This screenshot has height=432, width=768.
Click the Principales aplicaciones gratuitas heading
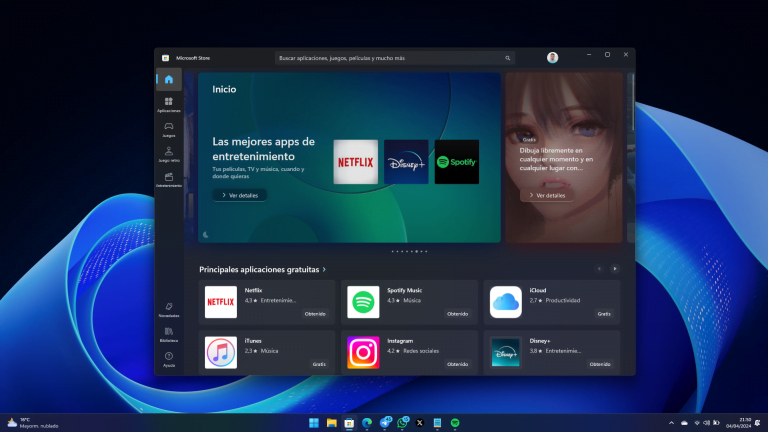point(259,269)
